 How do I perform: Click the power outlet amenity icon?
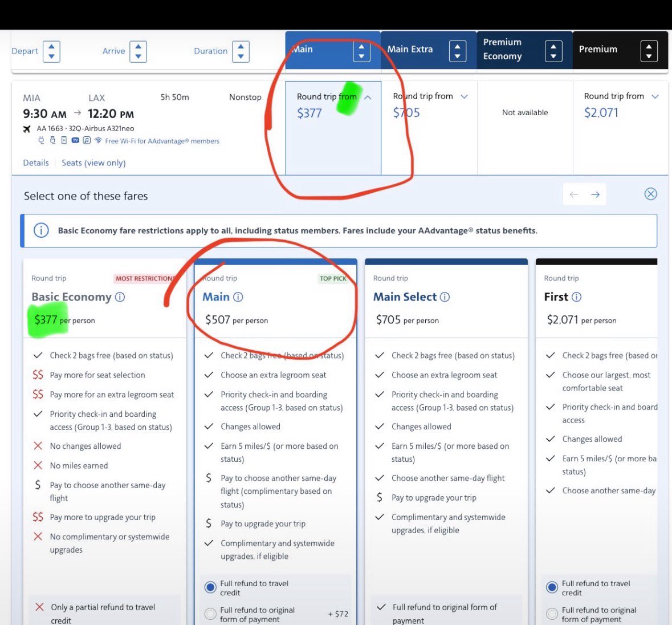(41, 140)
